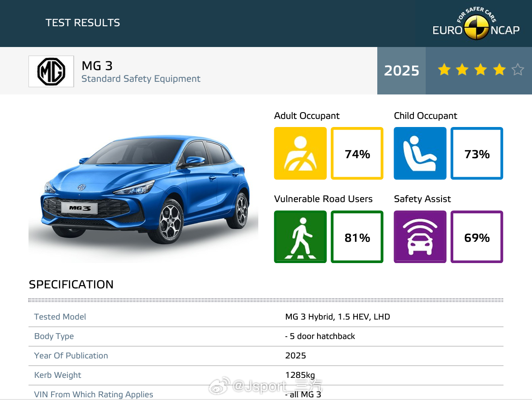This screenshot has width=532, height=400.
Task: Click the green pedestrian Vulnerable Road Users icon
Action: coord(300,237)
